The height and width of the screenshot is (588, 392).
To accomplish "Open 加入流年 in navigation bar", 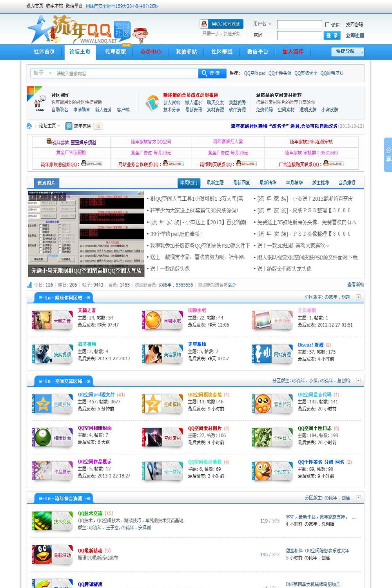I will coord(293,52).
